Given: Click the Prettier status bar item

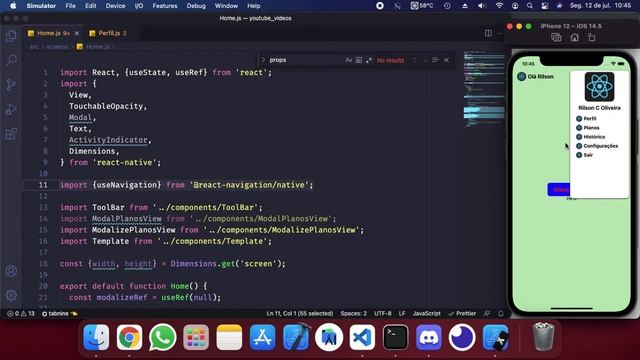Looking at the screenshot, I should [x=462, y=313].
